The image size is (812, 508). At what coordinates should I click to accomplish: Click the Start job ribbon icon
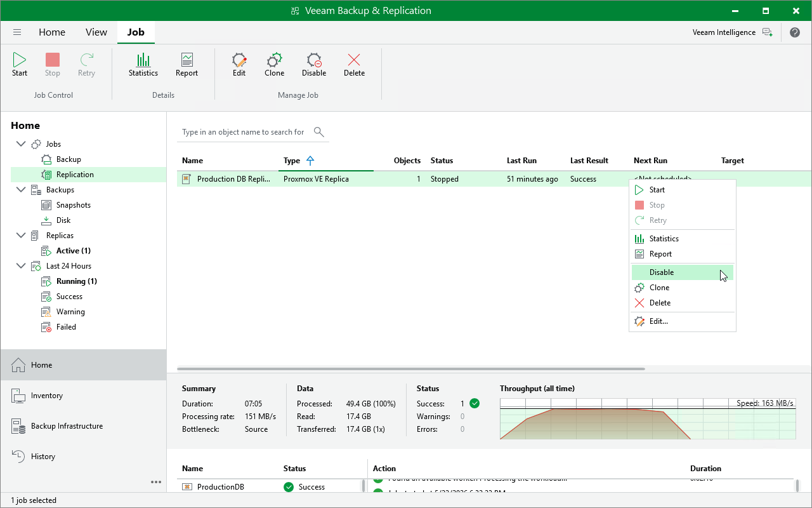coord(20,65)
